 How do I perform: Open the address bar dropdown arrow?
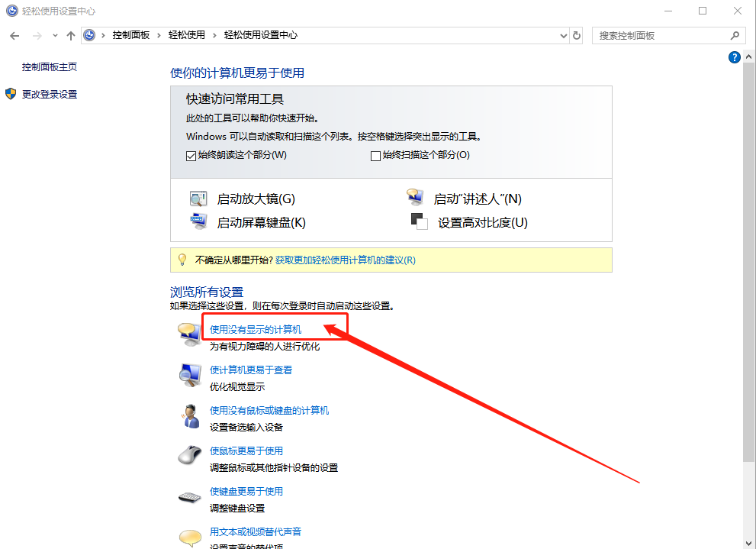(562, 35)
